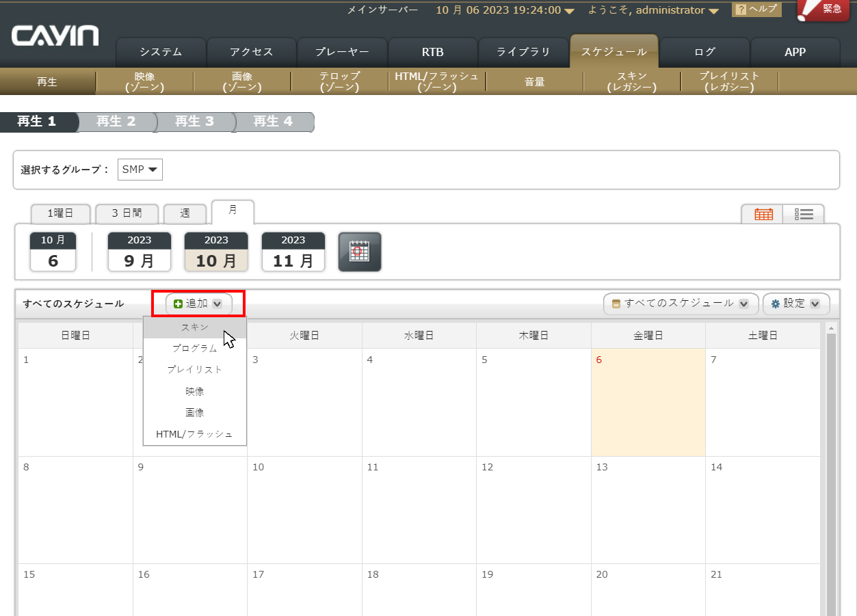Open the date picker calendar icon
This screenshot has width=857, height=616.
click(x=360, y=252)
